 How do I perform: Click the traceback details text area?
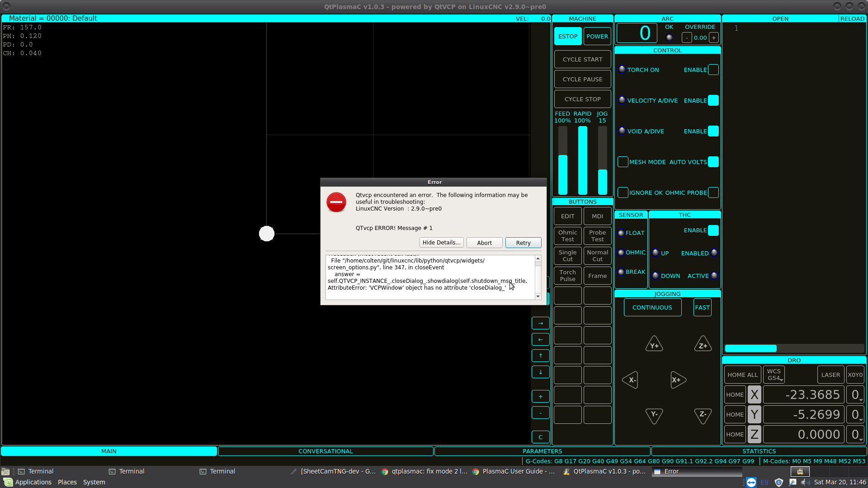click(x=430, y=277)
